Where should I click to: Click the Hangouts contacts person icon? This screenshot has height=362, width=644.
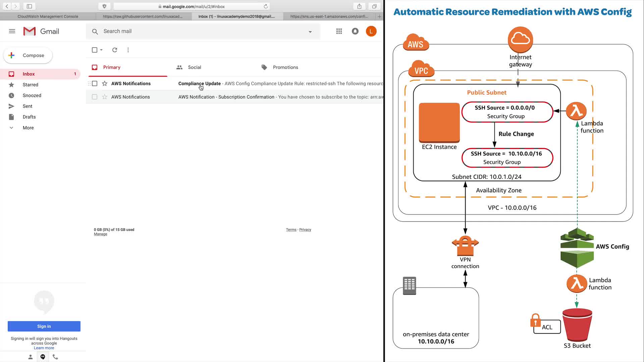pos(30,357)
